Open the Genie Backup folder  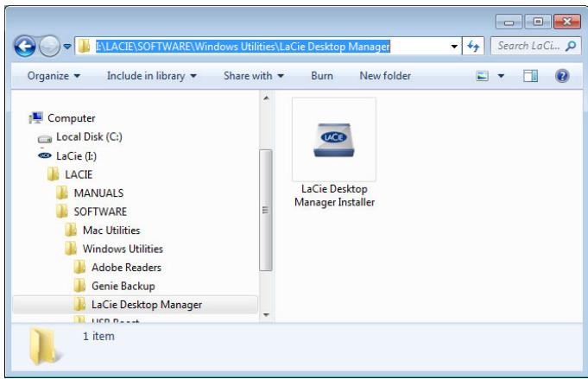(123, 286)
